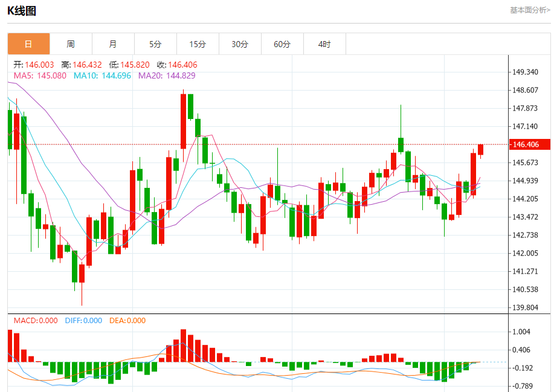
Task: Click the 开: 146.003 open value
Action: point(34,65)
